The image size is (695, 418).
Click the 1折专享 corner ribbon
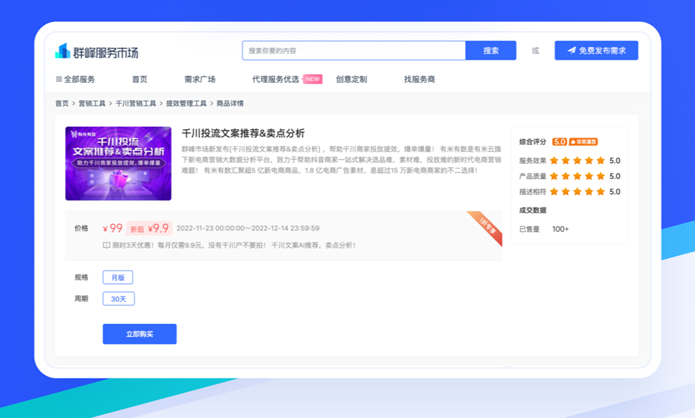[488, 226]
